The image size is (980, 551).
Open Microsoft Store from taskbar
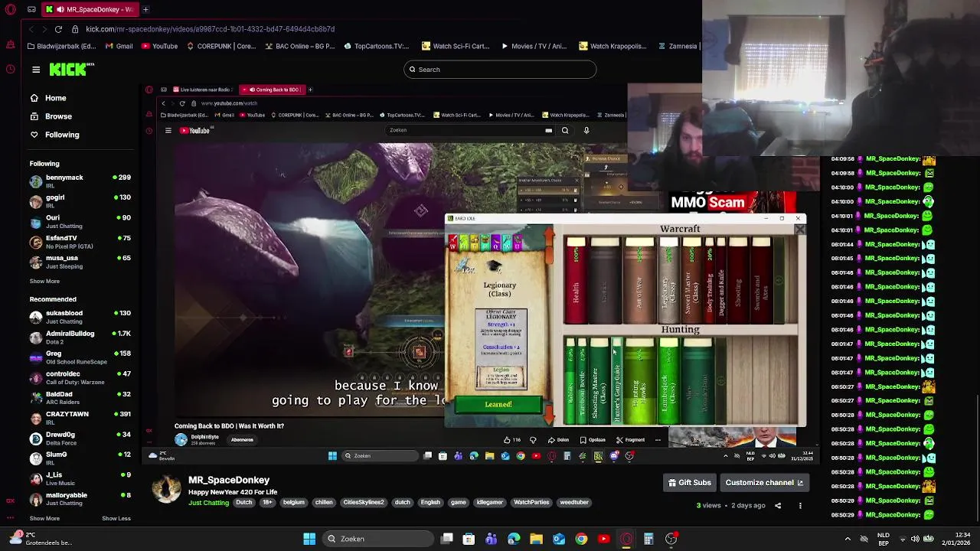469,539
